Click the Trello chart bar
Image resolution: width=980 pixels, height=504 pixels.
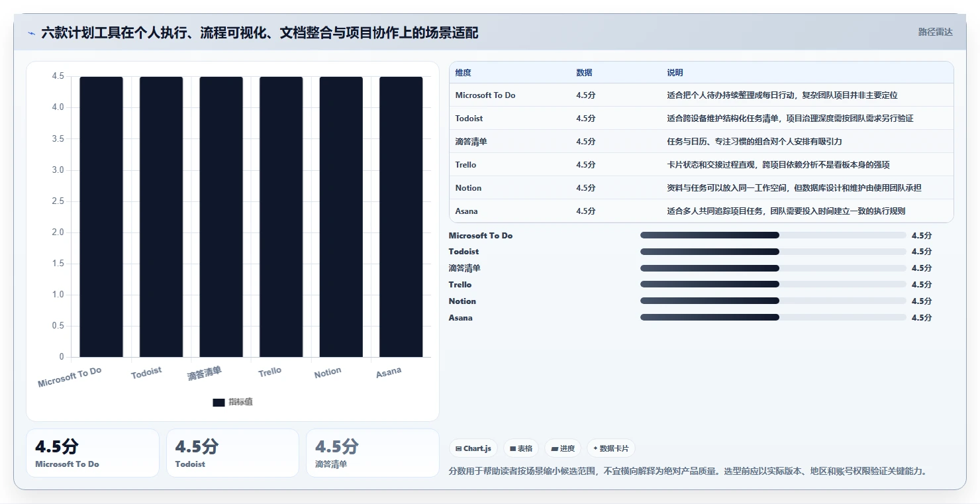click(281, 217)
